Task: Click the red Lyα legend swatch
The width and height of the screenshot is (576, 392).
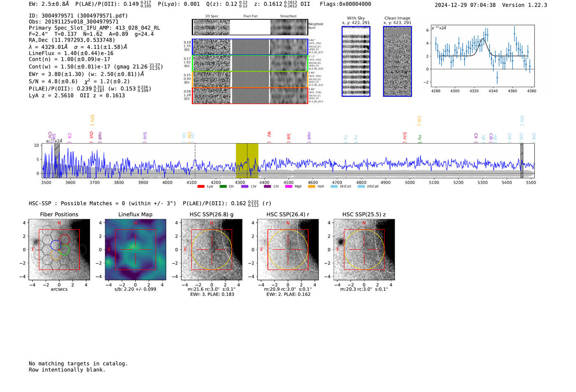Action: [201, 186]
